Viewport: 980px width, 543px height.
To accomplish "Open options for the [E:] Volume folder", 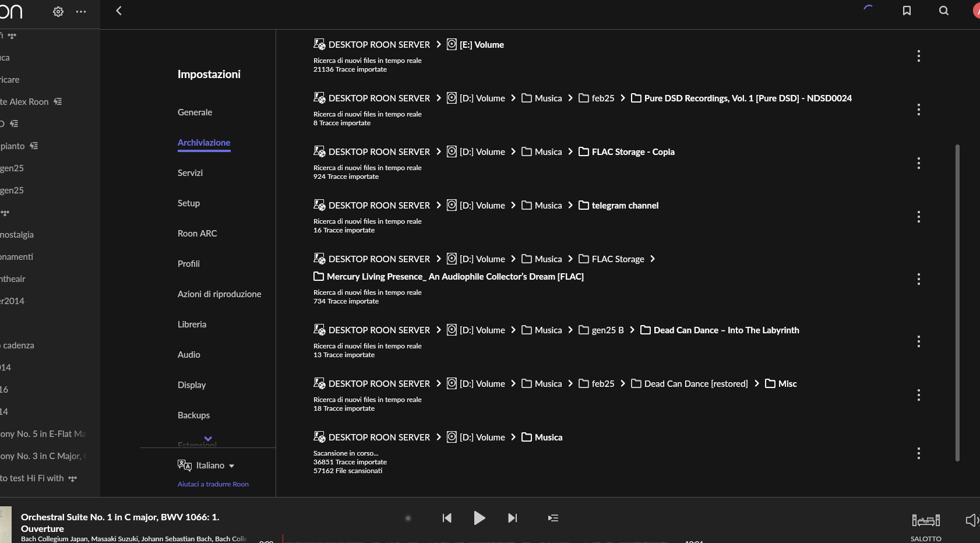I will click(x=919, y=56).
